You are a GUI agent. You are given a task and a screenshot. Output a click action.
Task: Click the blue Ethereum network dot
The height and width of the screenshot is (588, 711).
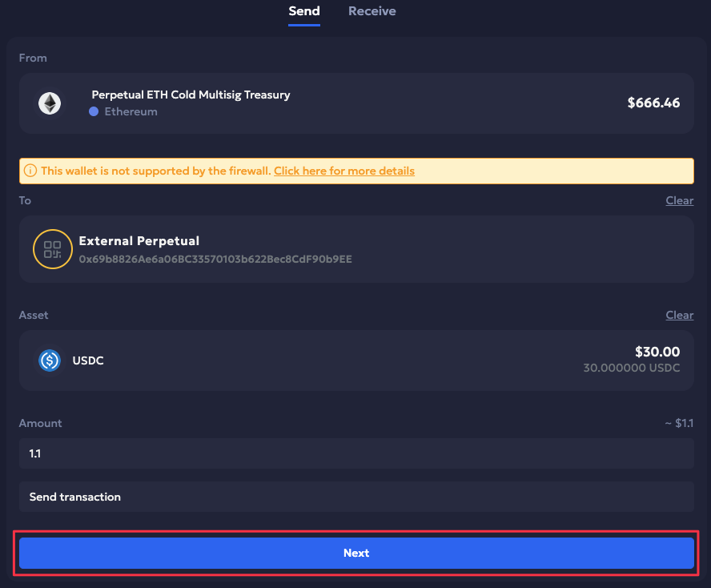[x=94, y=111]
